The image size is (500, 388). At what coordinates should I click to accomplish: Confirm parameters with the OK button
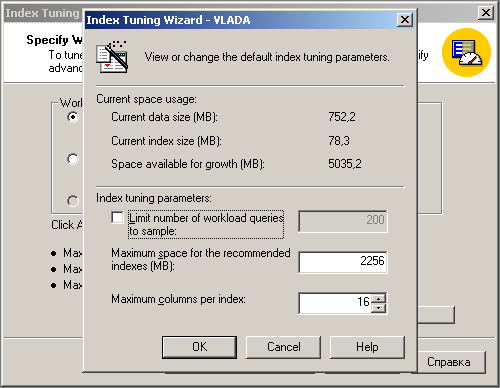click(x=199, y=347)
